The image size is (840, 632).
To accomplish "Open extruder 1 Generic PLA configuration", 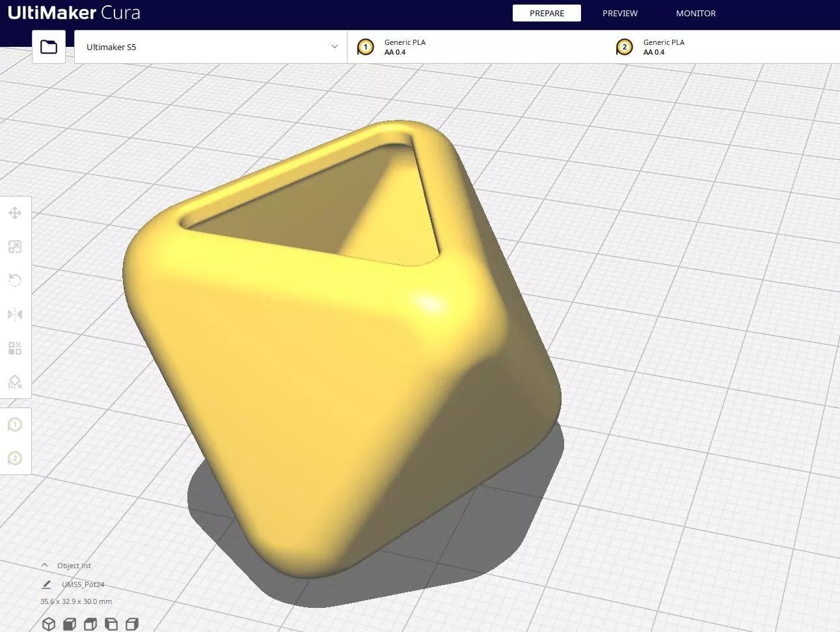I will click(477, 47).
